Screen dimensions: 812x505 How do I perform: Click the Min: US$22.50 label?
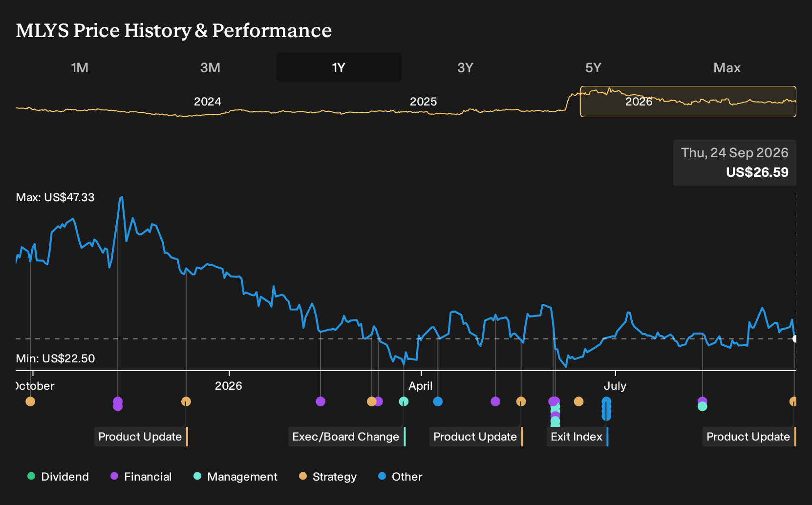tap(55, 358)
